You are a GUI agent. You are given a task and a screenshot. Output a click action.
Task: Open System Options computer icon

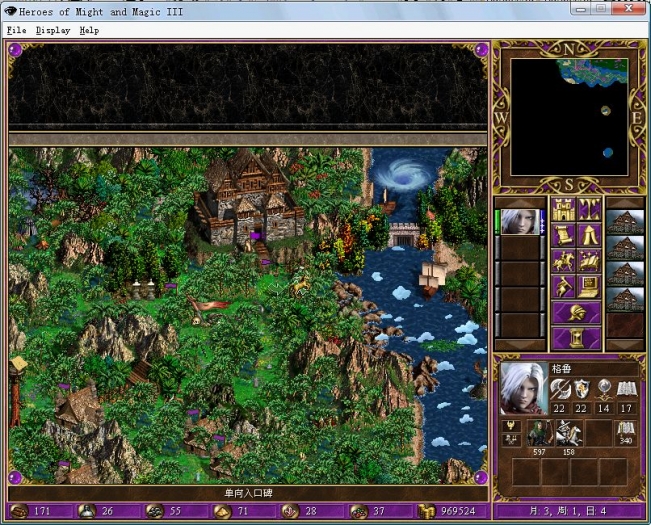coord(589,287)
